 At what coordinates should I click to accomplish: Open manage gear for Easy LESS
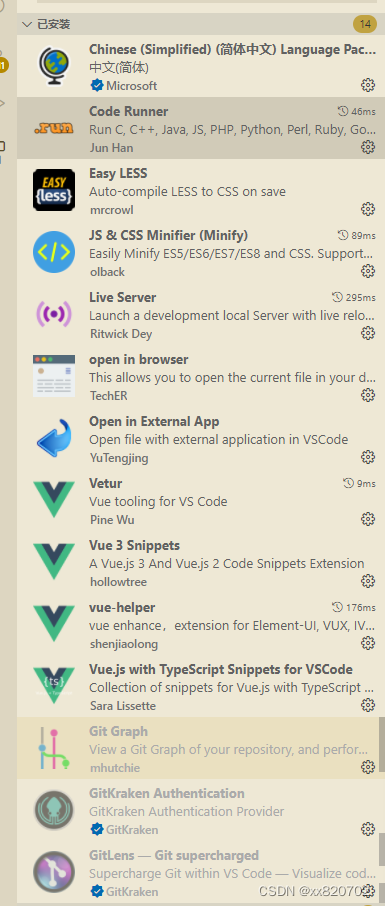368,209
